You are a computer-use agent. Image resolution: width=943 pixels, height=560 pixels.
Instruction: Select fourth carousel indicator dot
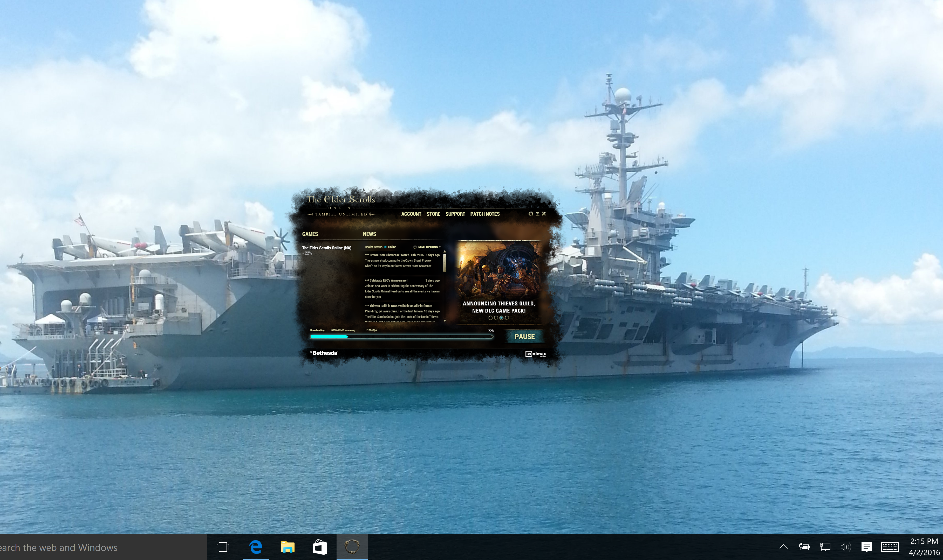coord(507,318)
